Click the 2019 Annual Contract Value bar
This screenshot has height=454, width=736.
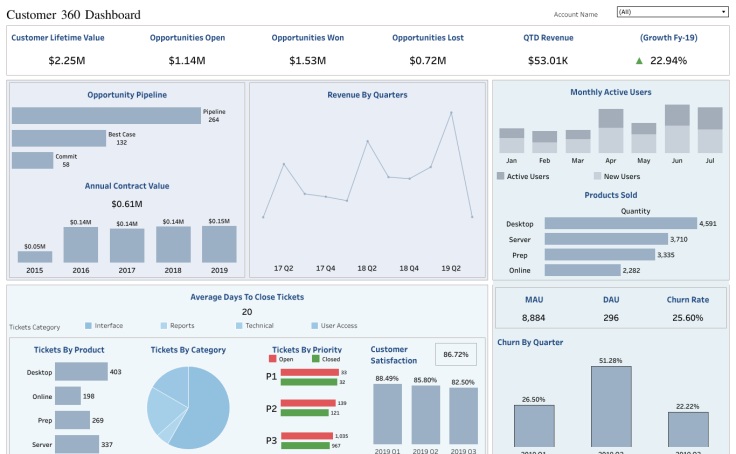click(x=219, y=244)
